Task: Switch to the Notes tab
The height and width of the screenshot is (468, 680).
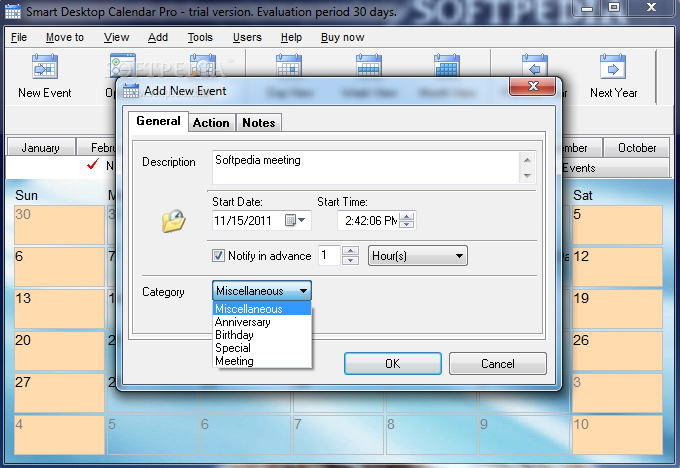Action: 258,123
